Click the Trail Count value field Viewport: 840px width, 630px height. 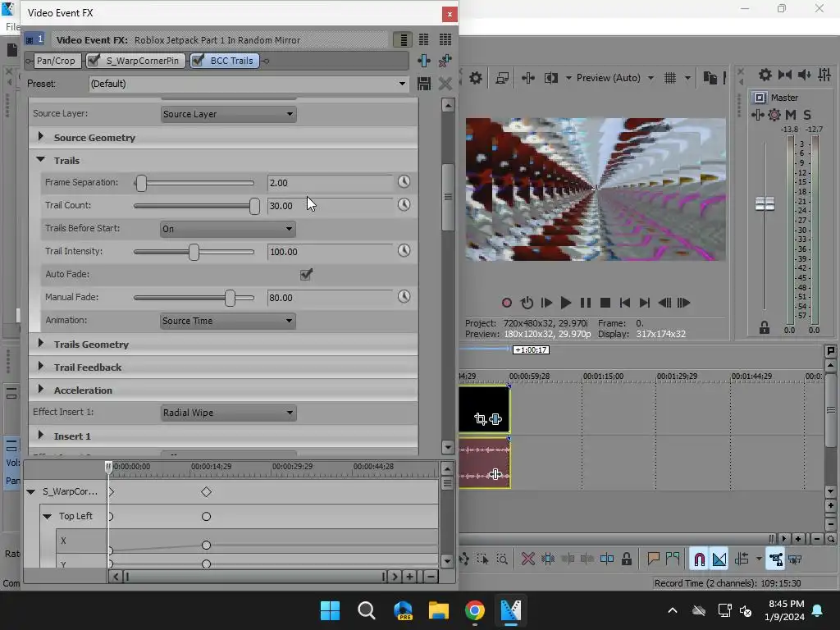(x=330, y=206)
